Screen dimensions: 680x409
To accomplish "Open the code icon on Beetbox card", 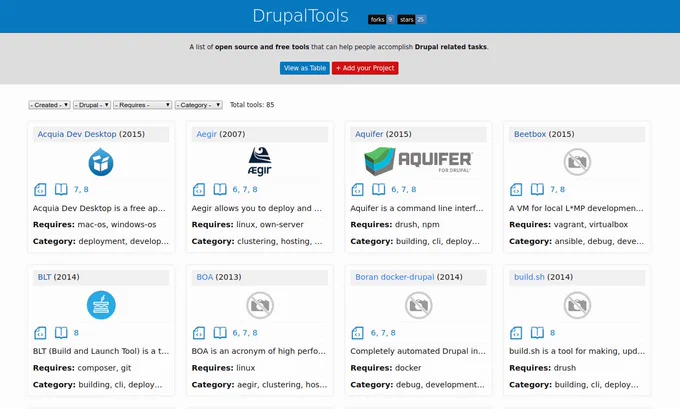I will (517, 190).
